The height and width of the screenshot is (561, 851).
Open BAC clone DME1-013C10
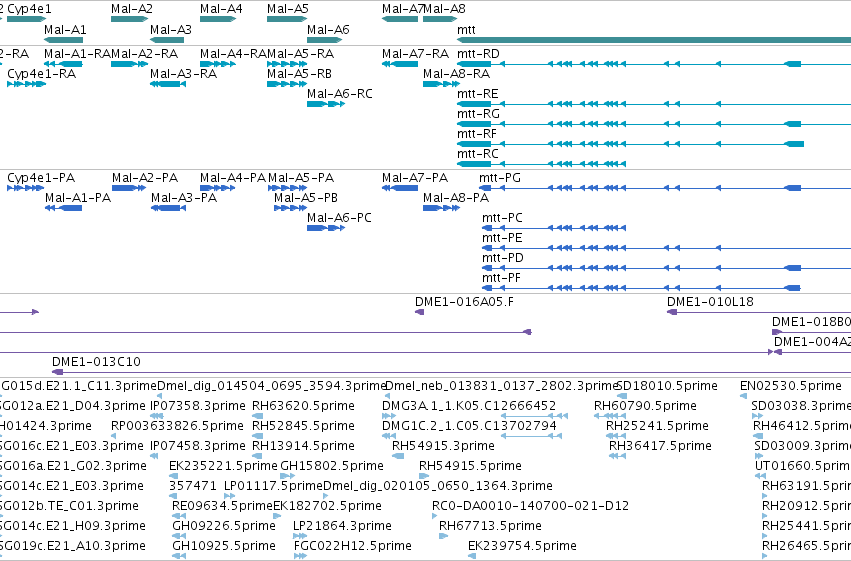point(452,372)
